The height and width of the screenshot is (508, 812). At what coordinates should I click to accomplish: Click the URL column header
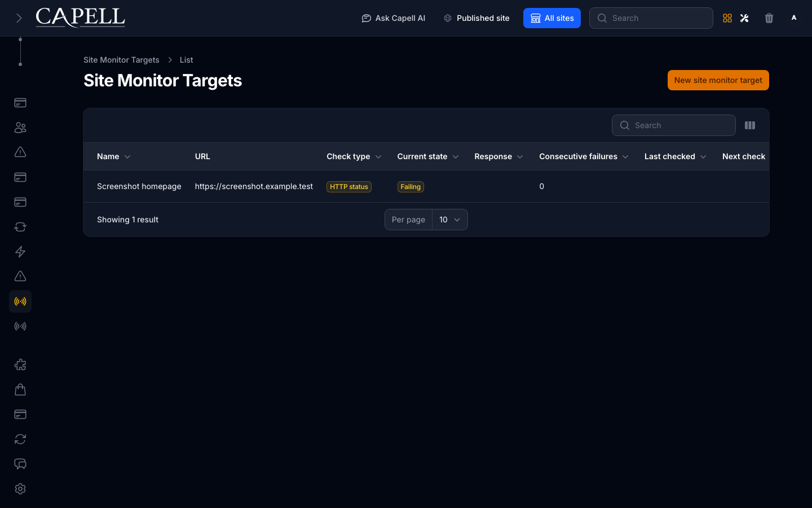click(202, 156)
